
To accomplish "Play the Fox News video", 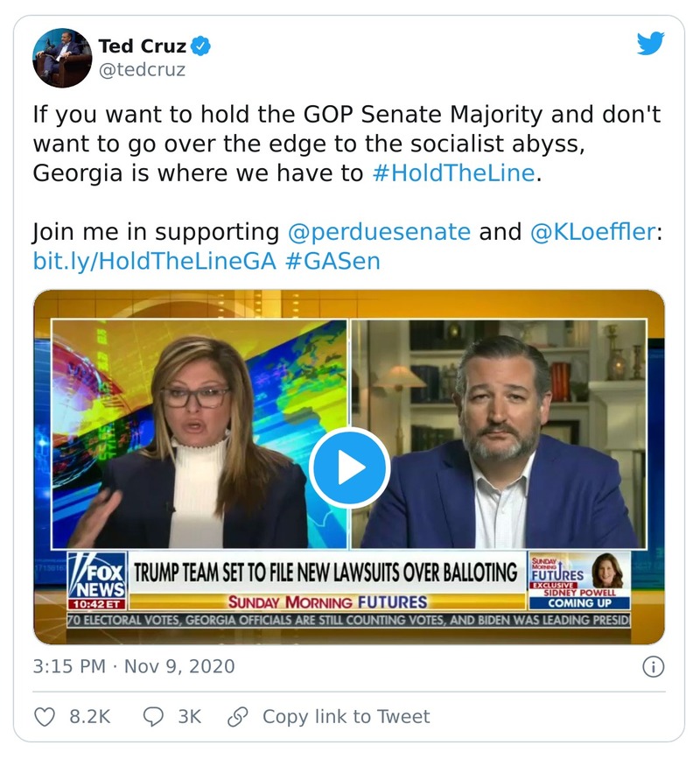I will point(349,467).
